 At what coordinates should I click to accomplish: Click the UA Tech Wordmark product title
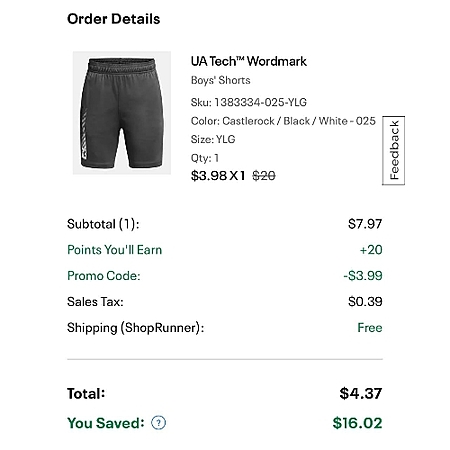pyautogui.click(x=249, y=61)
